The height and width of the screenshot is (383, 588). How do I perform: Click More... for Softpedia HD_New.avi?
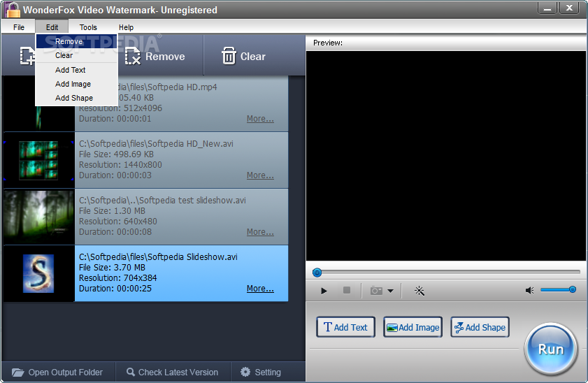click(260, 175)
